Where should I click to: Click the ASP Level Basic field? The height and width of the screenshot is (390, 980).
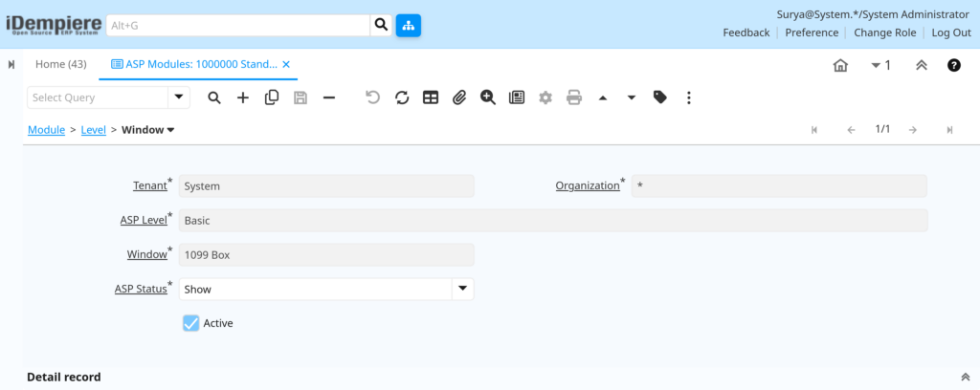tap(553, 220)
